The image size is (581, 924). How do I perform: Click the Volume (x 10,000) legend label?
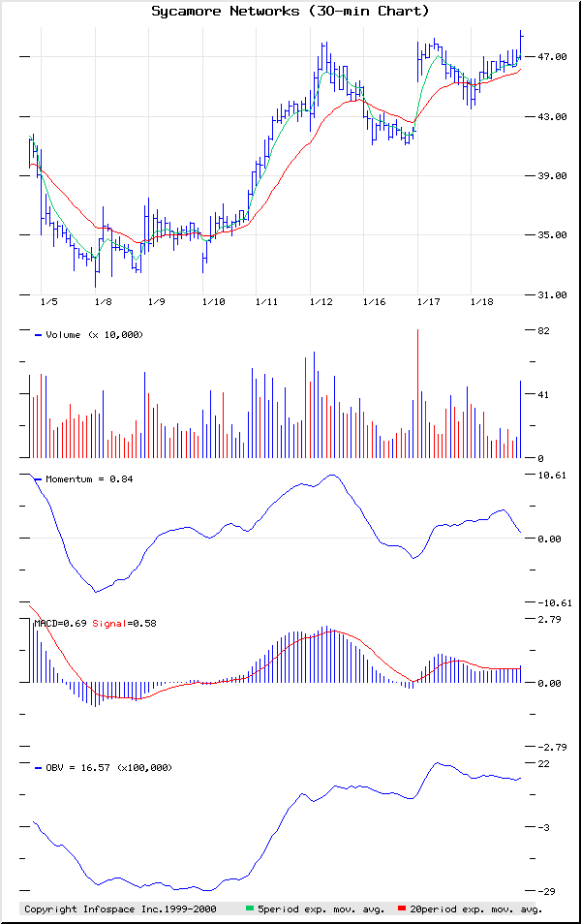94,335
